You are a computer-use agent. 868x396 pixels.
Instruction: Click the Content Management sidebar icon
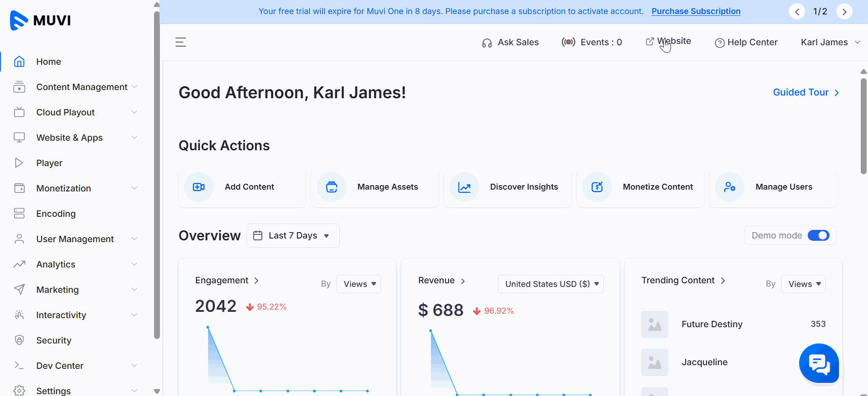[x=19, y=87]
